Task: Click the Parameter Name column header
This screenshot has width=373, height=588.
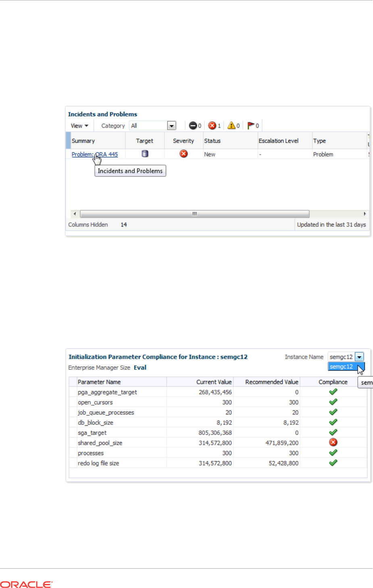Action: [x=122, y=382]
